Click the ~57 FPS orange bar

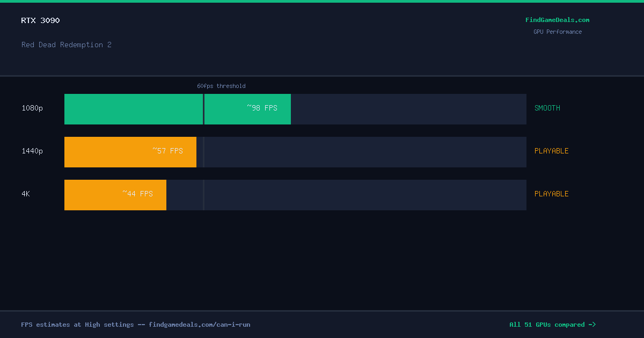click(x=130, y=152)
